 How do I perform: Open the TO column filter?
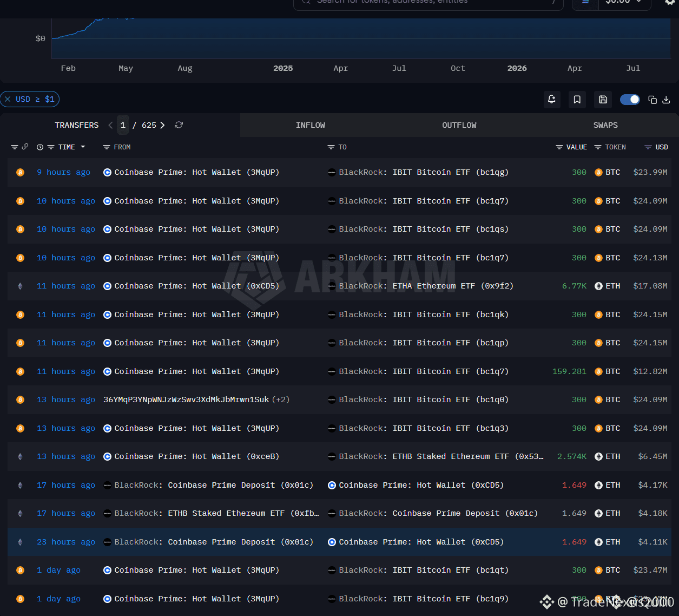[x=331, y=147]
